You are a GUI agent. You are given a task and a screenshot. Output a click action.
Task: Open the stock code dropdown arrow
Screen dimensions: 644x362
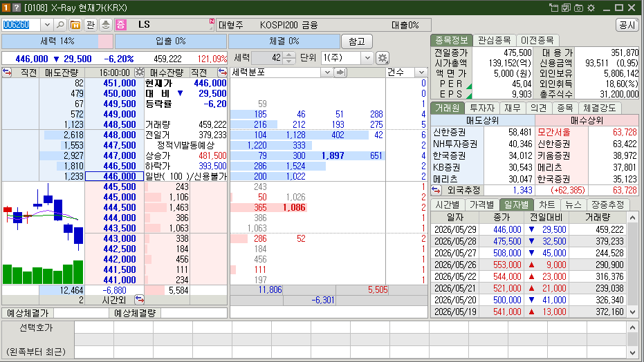[x=47, y=25]
